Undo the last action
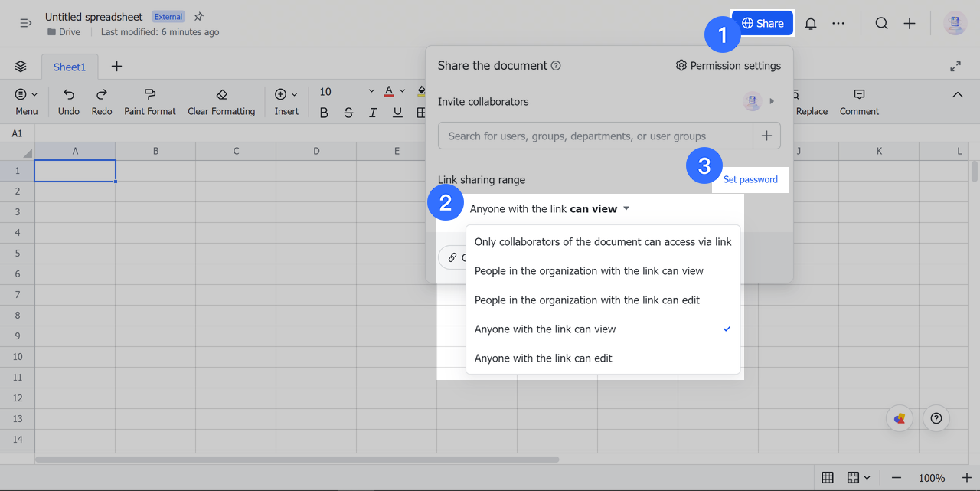The image size is (980, 491). click(x=67, y=100)
